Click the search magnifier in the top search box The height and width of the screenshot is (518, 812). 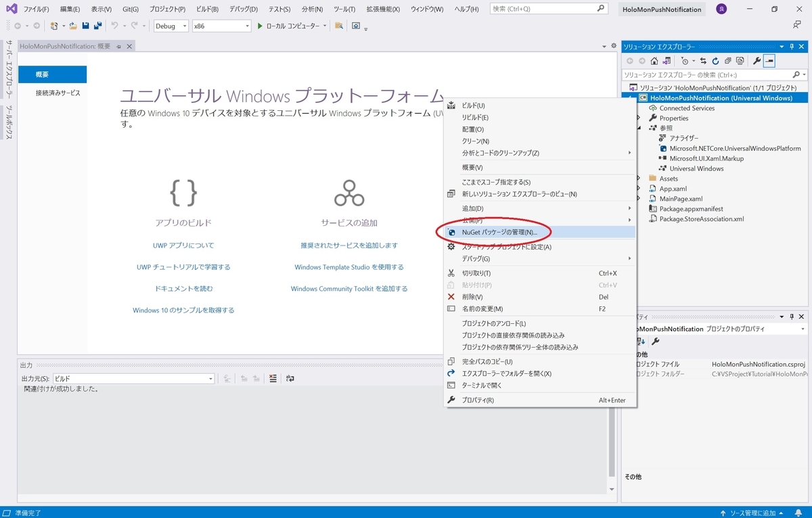600,9
